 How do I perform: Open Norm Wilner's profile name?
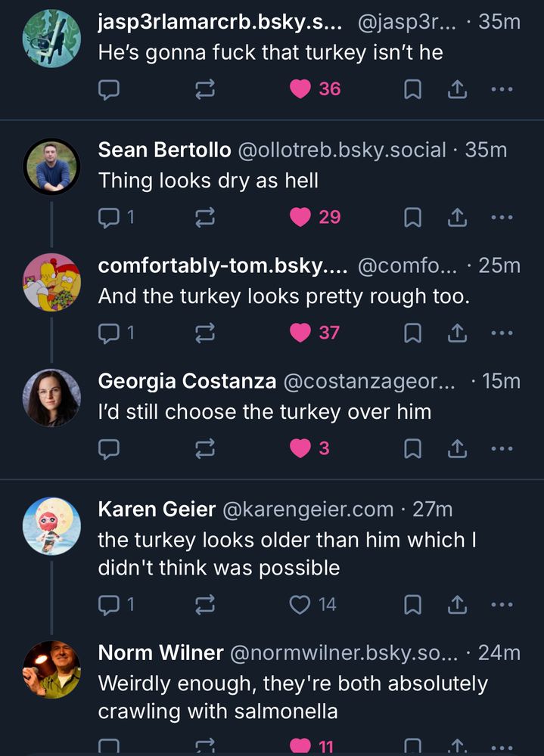(x=160, y=652)
